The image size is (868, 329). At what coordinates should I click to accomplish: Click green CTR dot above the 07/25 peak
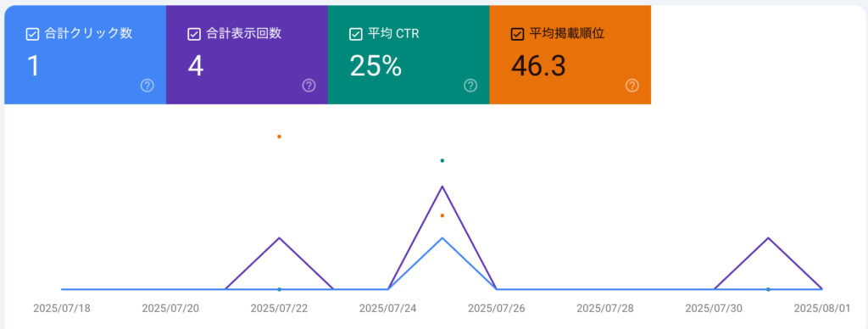coord(442,160)
